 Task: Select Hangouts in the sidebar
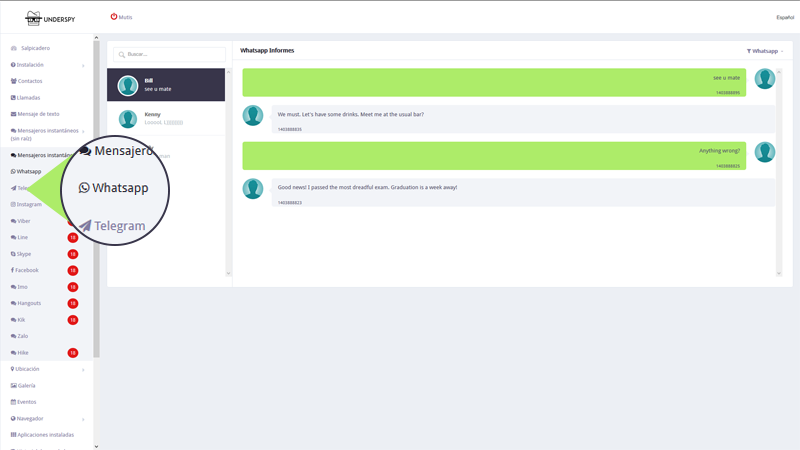[26, 303]
